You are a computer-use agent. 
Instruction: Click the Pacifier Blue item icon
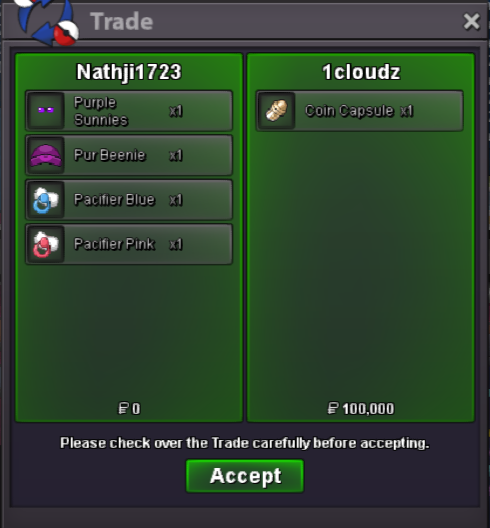(x=46, y=200)
